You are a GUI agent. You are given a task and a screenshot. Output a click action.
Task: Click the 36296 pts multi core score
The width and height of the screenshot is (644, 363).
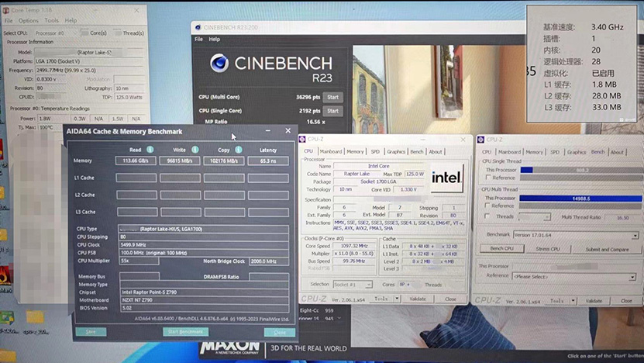tap(308, 98)
